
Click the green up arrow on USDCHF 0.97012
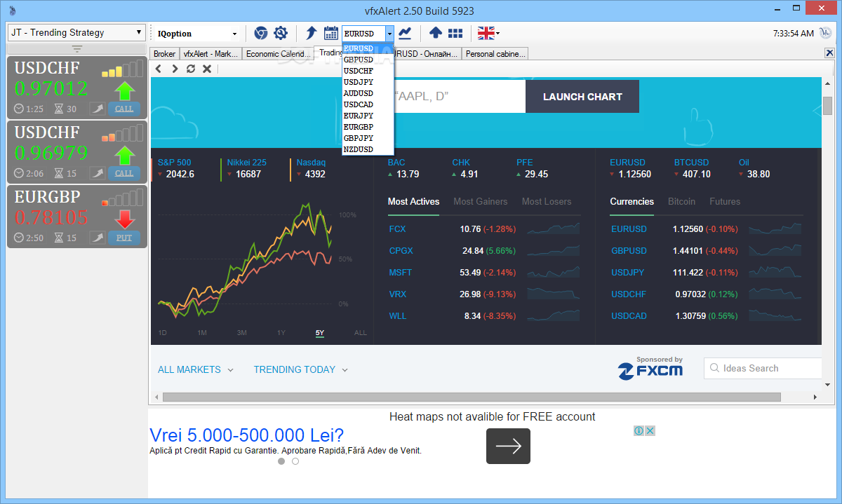(124, 90)
